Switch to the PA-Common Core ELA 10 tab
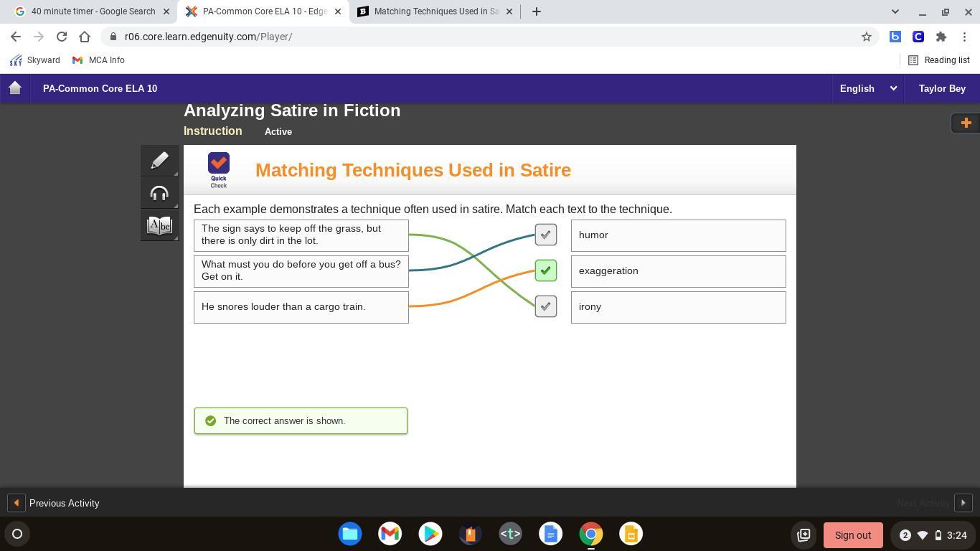980x551 pixels. [263, 11]
